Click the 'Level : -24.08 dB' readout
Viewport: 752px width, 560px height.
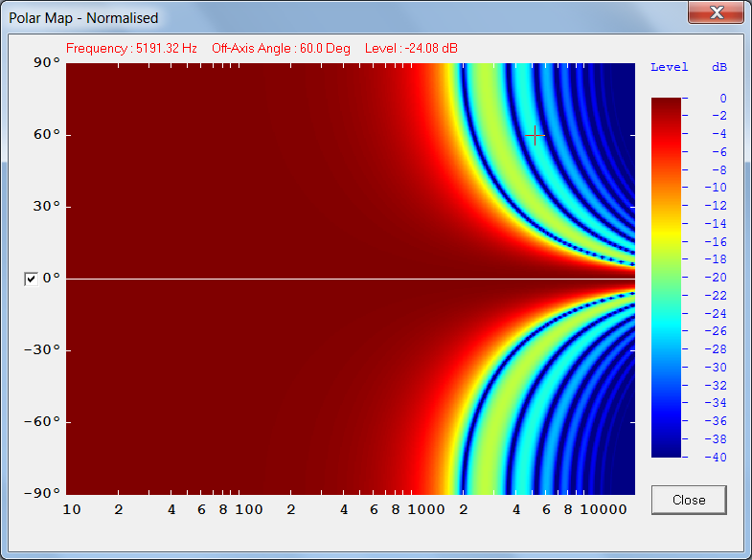coord(411,49)
